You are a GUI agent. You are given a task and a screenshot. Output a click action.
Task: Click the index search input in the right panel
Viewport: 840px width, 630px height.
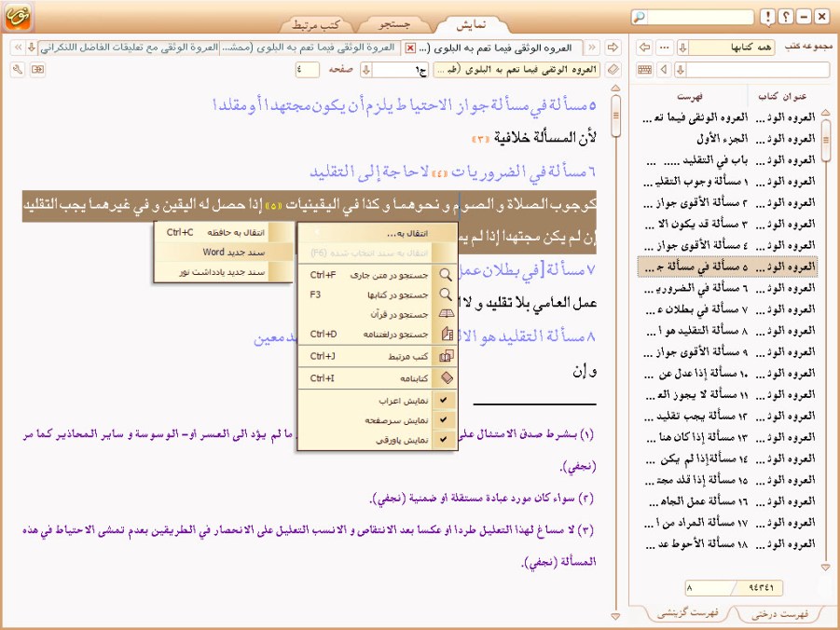pos(758,70)
